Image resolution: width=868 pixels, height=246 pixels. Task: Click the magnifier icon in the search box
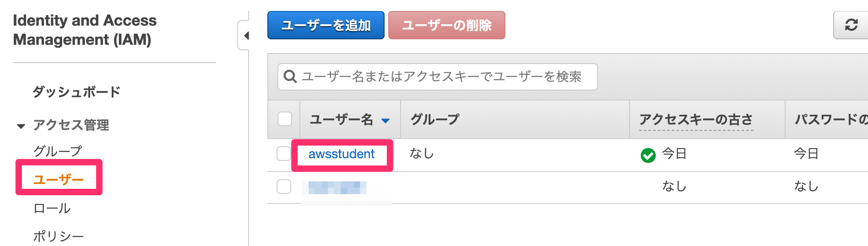click(x=290, y=76)
